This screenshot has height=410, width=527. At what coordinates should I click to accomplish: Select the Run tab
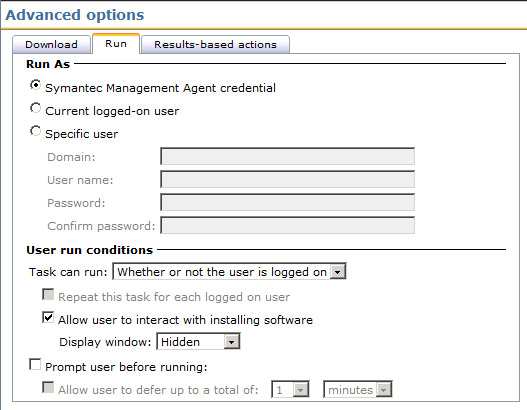click(x=116, y=44)
